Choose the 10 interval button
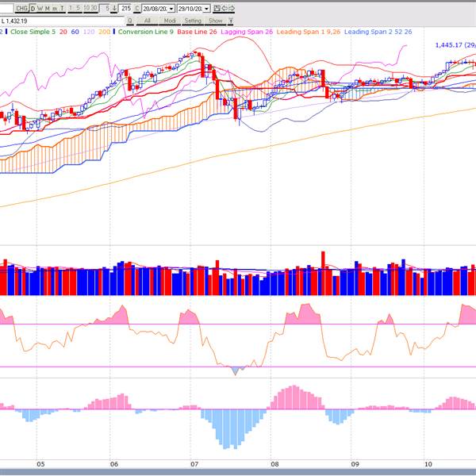The height and width of the screenshot is (476, 476). coord(86,9)
